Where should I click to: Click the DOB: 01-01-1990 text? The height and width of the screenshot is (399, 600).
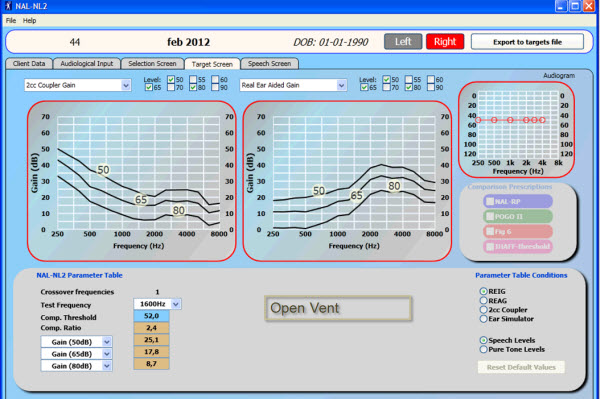coord(331,42)
